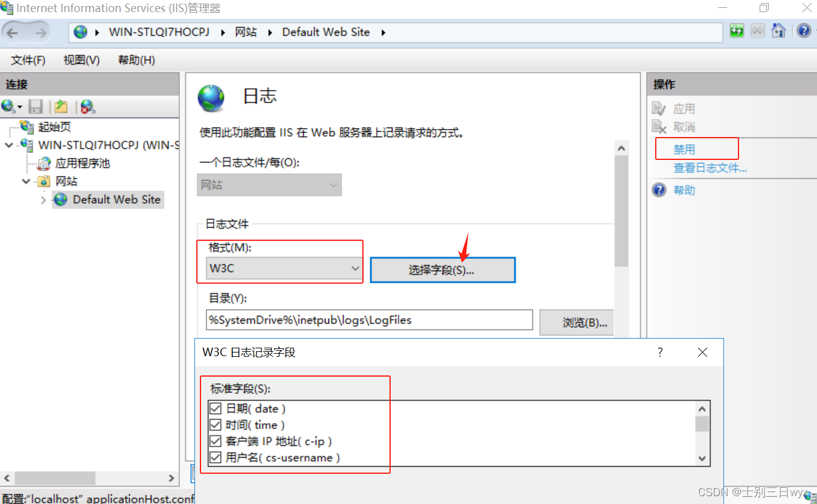
Task: Click 查看日志文件... link
Action: pos(710,168)
